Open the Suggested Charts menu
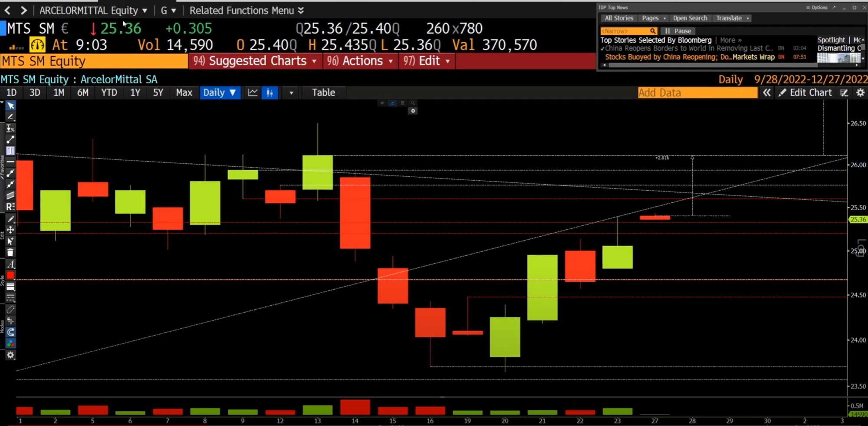This screenshot has width=868, height=426. (255, 61)
